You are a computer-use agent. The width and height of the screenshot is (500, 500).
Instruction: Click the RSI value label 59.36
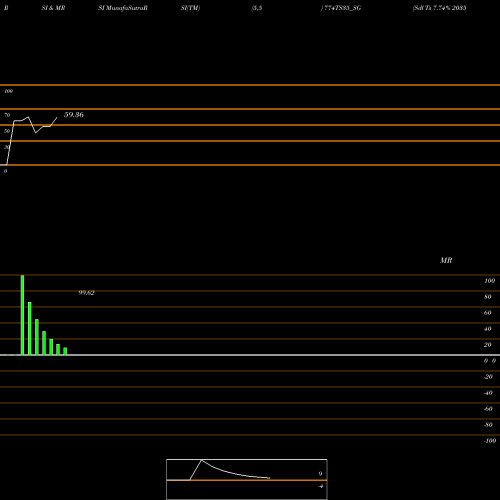[x=74, y=115]
